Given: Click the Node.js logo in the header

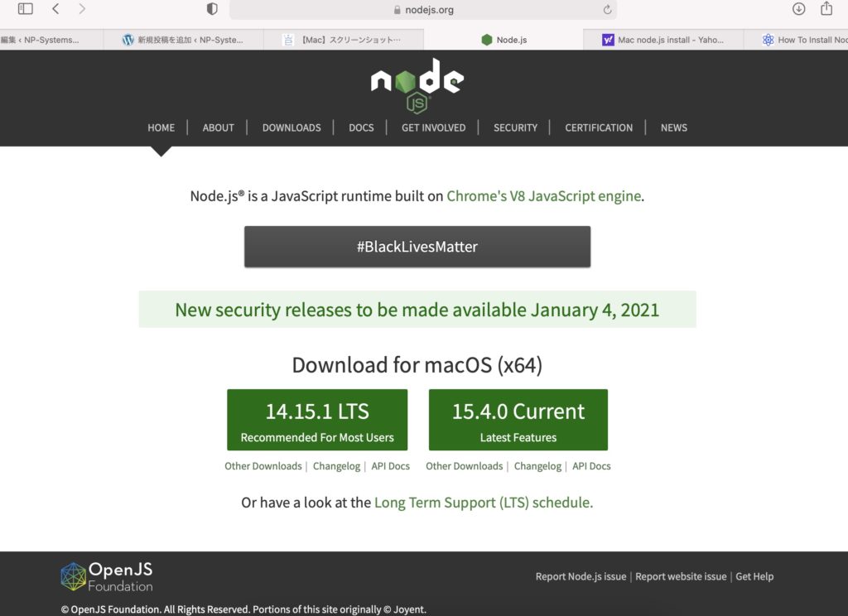Looking at the screenshot, I should 417,85.
